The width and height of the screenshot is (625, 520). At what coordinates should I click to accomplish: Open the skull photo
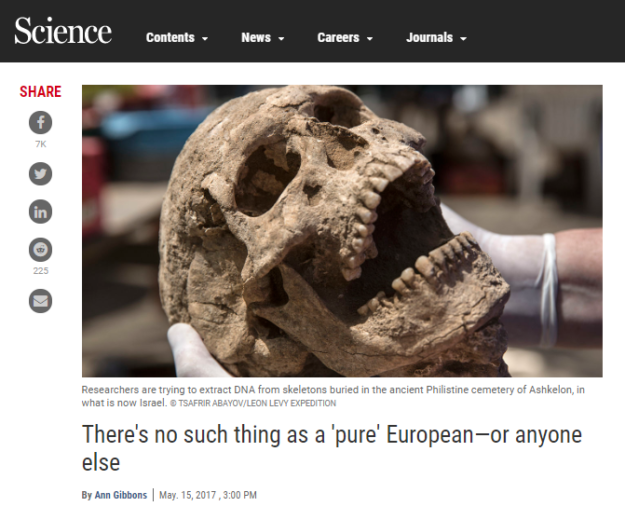tap(342, 231)
